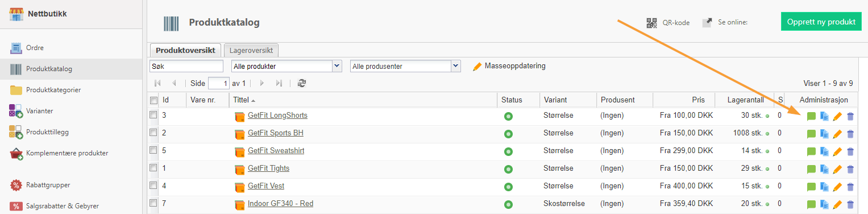This screenshot has width=868, height=214.
Task: Select all products with header checkbox
Action: pos(153,100)
